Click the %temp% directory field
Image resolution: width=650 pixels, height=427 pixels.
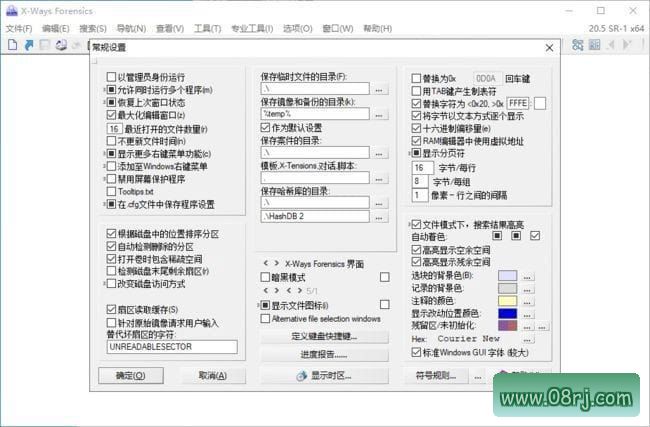coord(315,114)
